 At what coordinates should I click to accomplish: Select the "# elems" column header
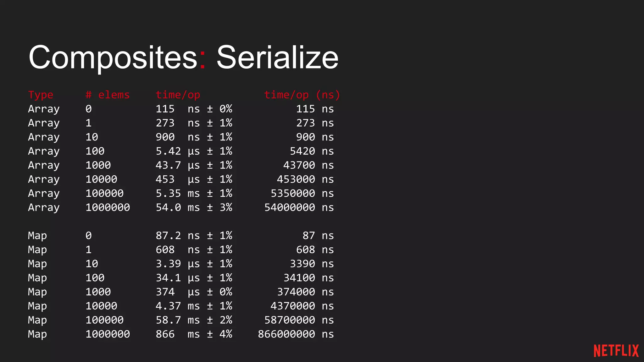[108, 95]
